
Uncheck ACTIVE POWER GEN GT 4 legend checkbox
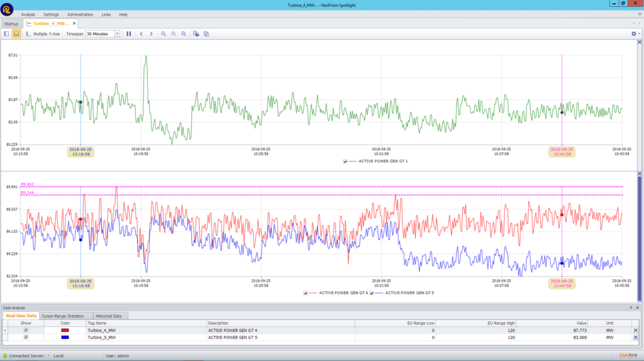pyautogui.click(x=305, y=293)
